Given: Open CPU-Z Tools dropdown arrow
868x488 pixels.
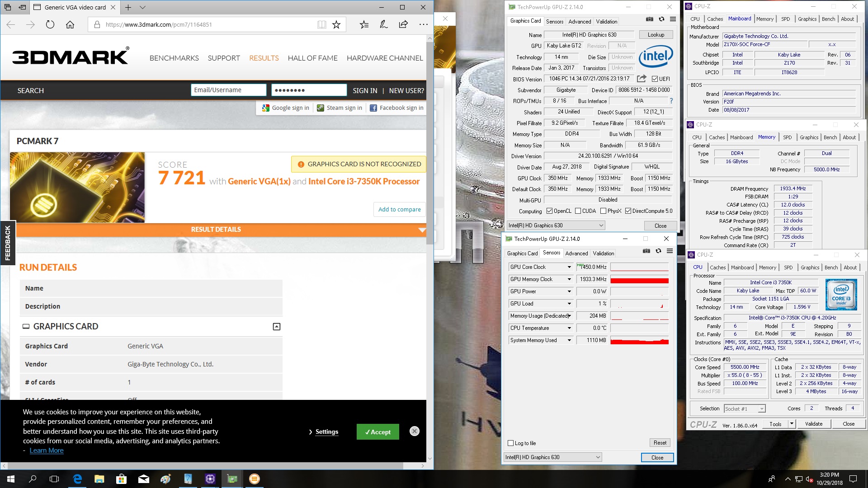Looking at the screenshot, I should coord(792,424).
